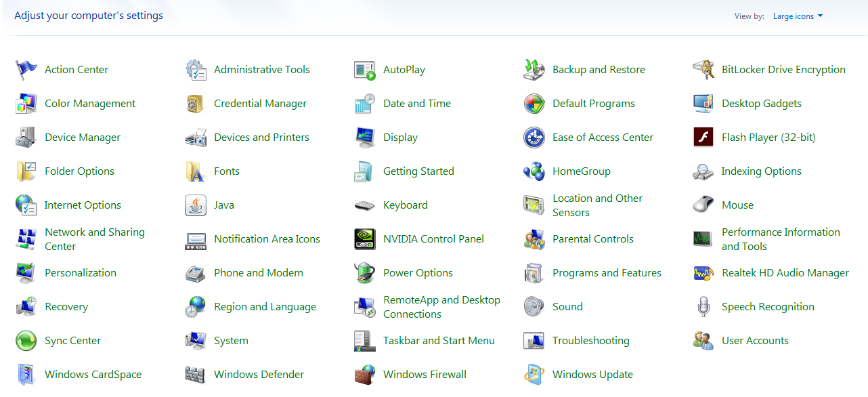Open the Personalization link
868x397 pixels.
tap(81, 273)
